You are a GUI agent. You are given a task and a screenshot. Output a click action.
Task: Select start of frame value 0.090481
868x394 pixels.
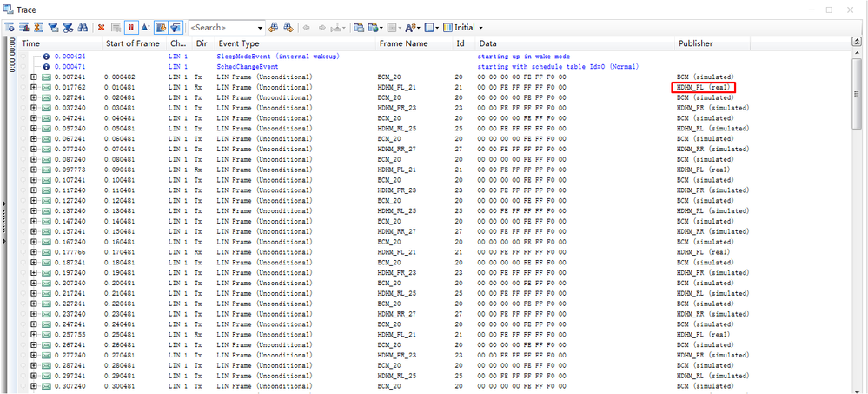pos(120,170)
